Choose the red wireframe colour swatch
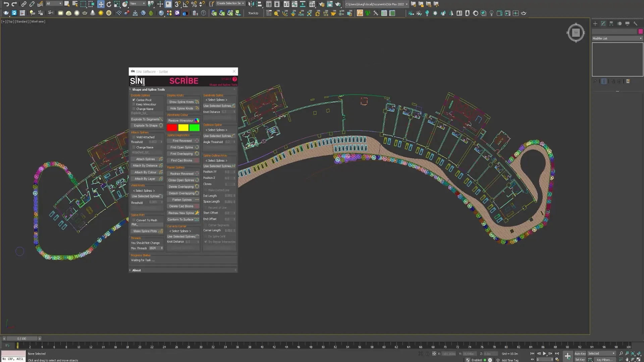The height and width of the screenshot is (362, 644). (x=172, y=128)
